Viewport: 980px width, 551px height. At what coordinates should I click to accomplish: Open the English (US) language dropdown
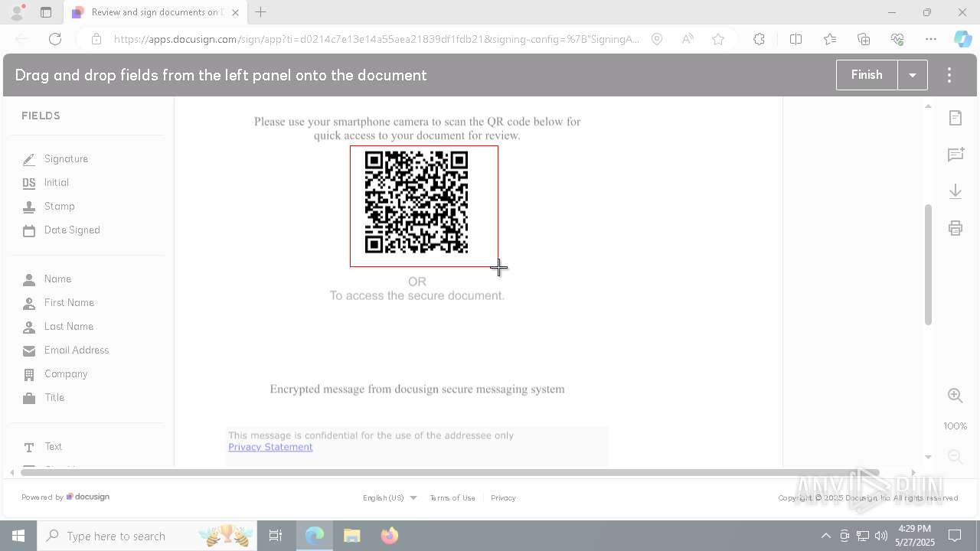(x=390, y=497)
